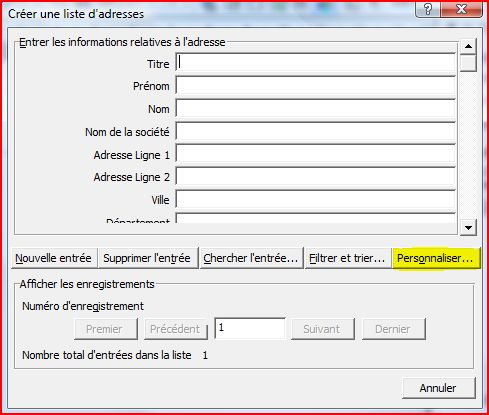Click the scrollbar thumb
Screen dimensions: 489x415
coord(468,63)
